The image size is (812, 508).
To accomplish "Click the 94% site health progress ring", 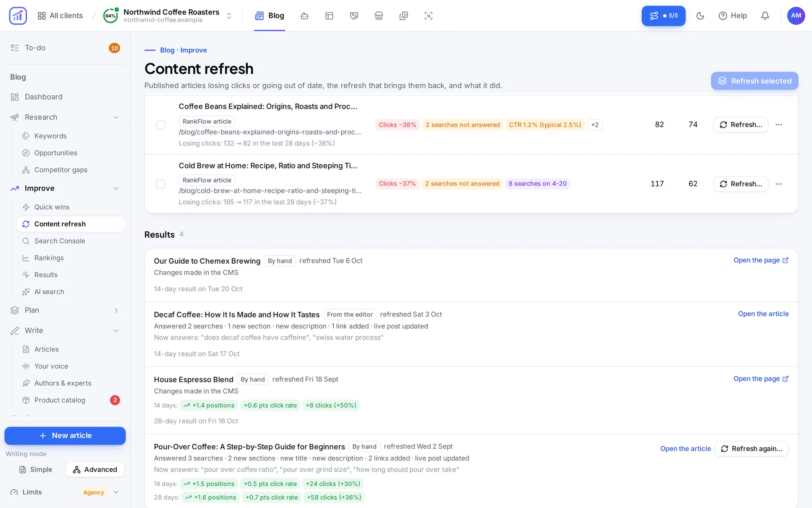I will [111, 16].
